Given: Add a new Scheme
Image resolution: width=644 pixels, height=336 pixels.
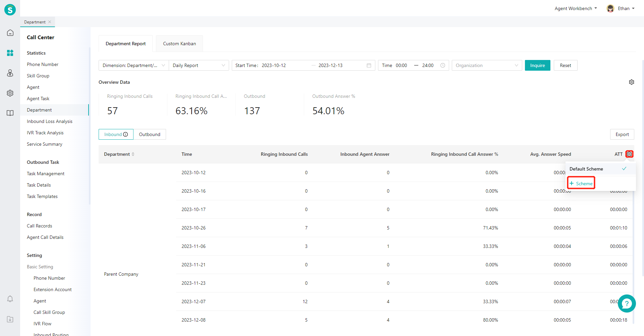Looking at the screenshot, I should coord(581,184).
